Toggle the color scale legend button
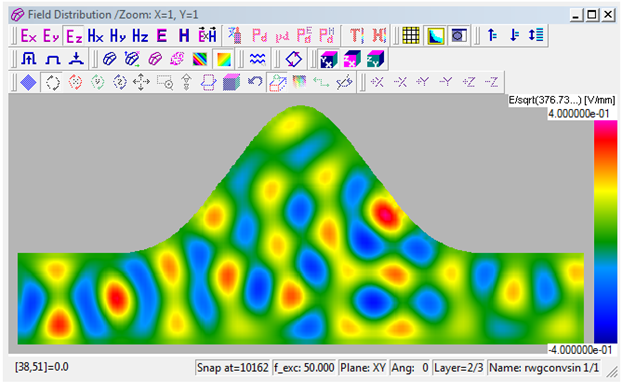 pos(435,36)
